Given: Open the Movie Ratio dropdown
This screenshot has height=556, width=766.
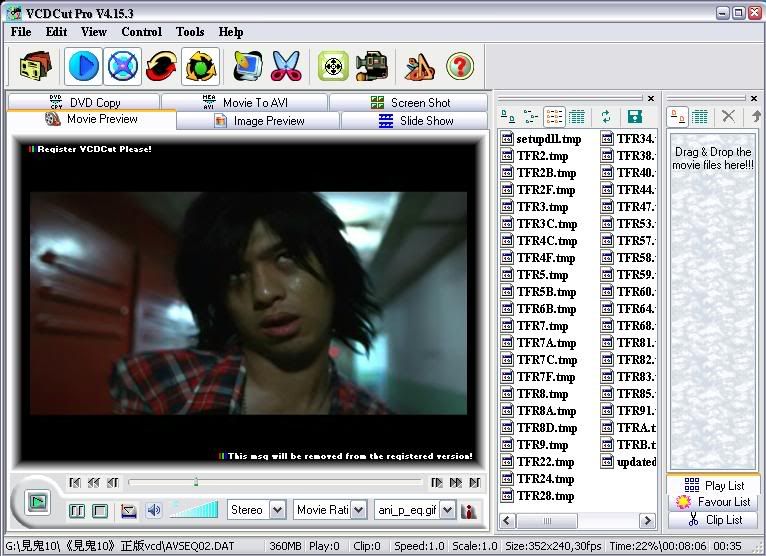Looking at the screenshot, I should point(358,511).
